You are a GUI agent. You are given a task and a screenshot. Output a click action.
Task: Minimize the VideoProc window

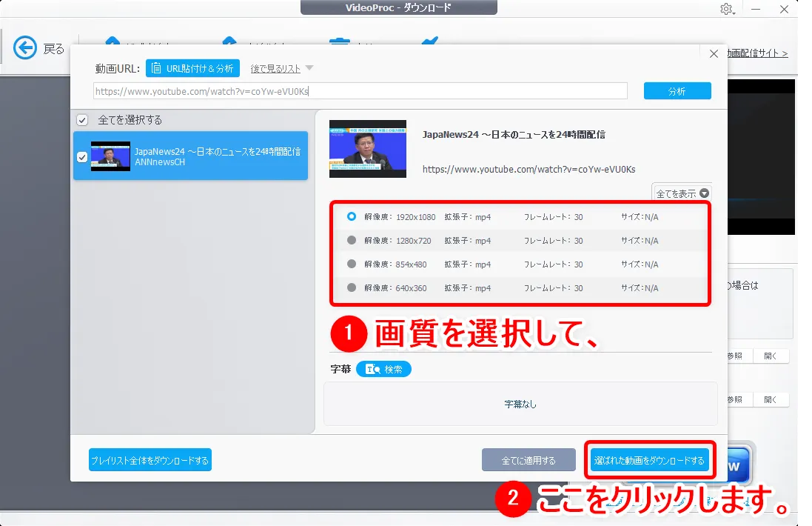756,10
